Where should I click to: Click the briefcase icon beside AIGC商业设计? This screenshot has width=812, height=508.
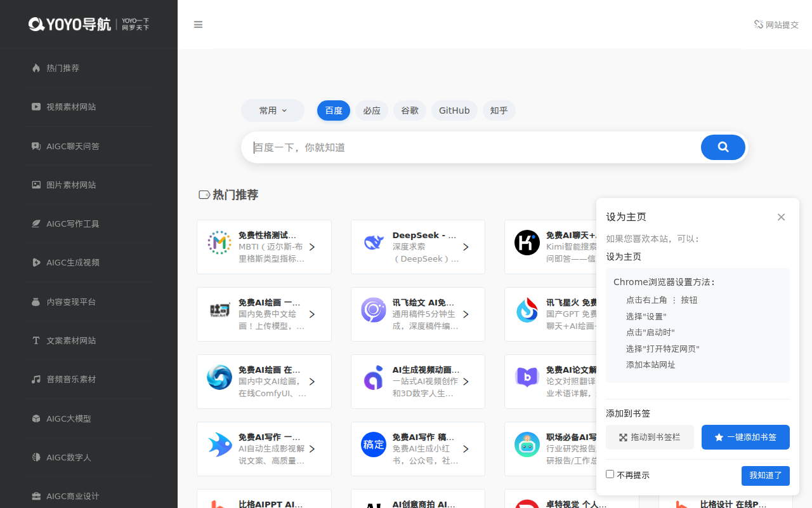36,496
